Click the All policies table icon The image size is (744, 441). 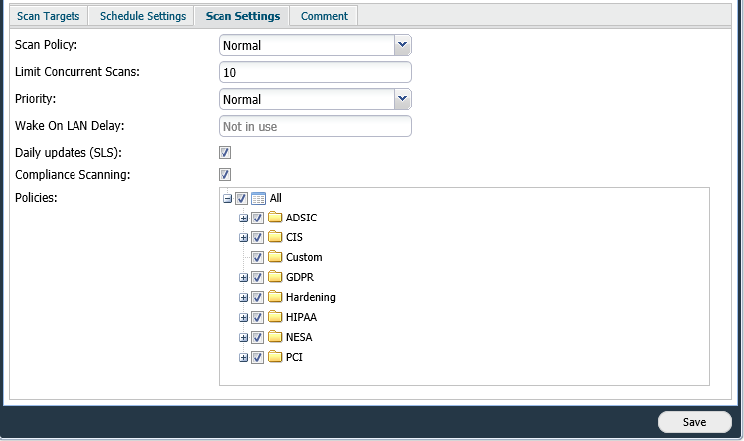(258, 199)
